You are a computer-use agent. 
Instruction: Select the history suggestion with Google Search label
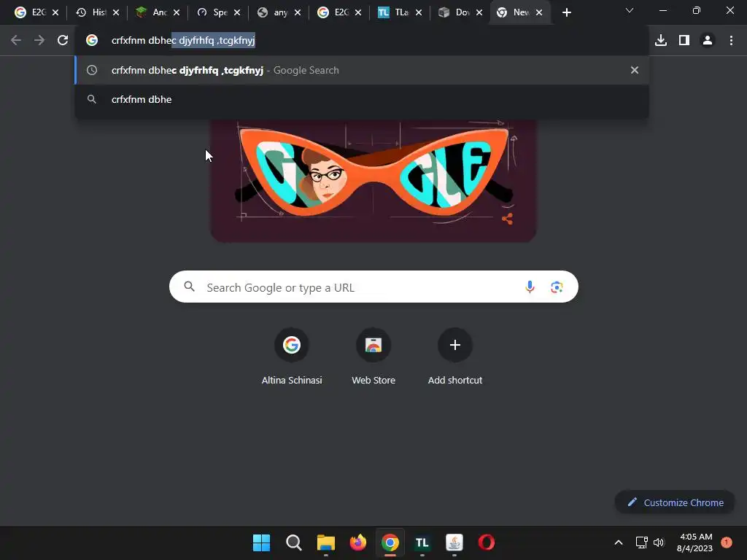coord(362,70)
